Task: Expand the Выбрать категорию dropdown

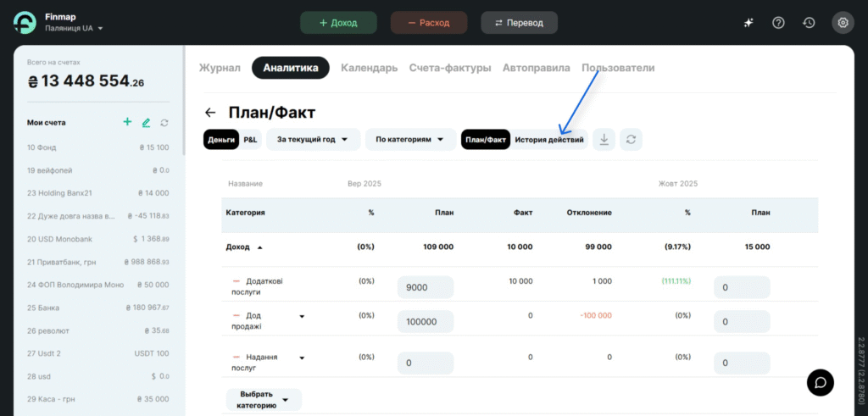Action: [264, 399]
